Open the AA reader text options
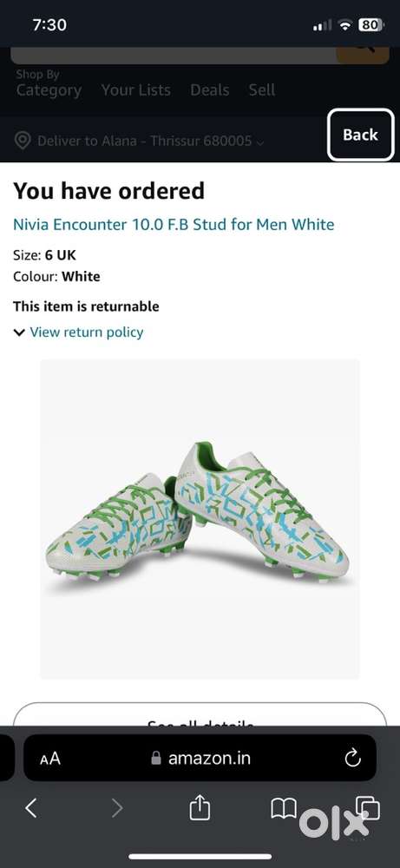The width and height of the screenshot is (400, 868). pos(49,759)
